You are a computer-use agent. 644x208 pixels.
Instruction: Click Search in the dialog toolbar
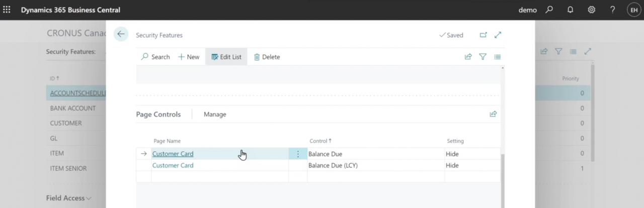point(155,57)
